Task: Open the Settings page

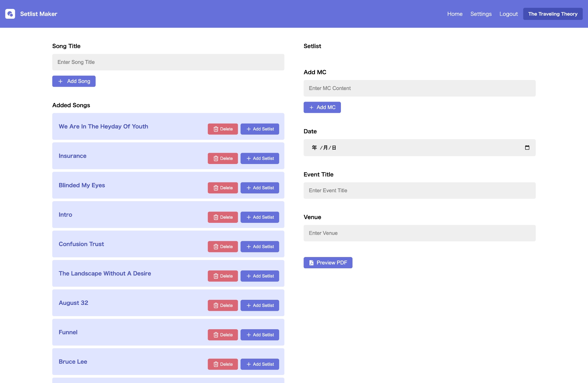Action: 481,14
